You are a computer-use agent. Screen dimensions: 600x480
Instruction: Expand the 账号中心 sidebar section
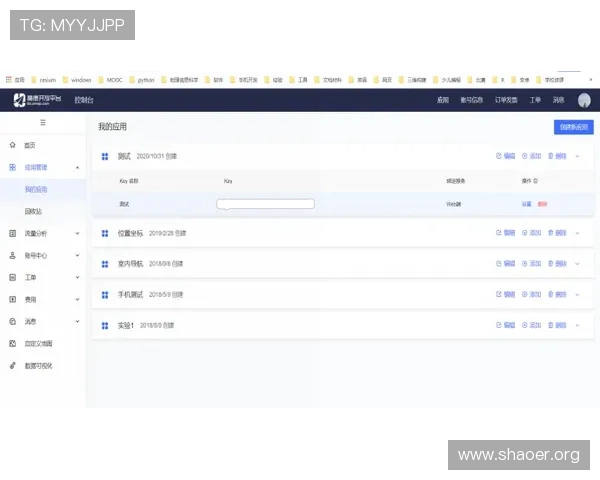(x=77, y=255)
